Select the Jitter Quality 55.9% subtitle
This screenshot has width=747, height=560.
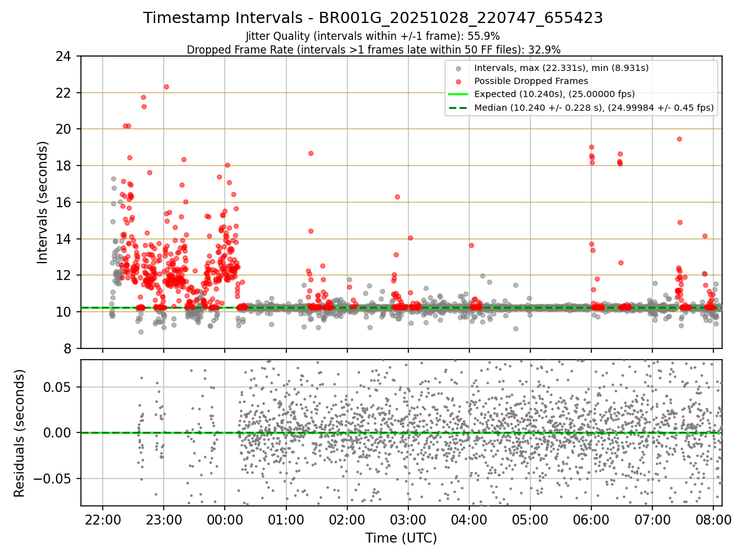pyautogui.click(x=373, y=36)
